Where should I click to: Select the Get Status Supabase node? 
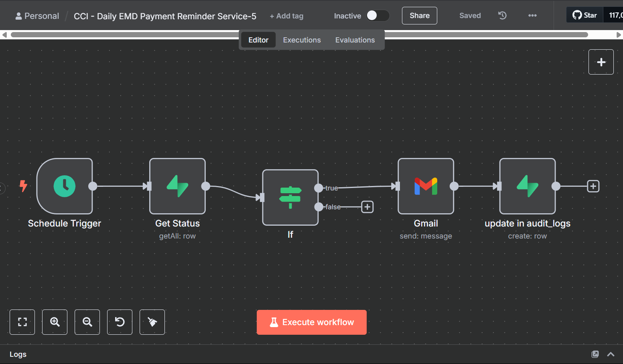[x=177, y=186]
